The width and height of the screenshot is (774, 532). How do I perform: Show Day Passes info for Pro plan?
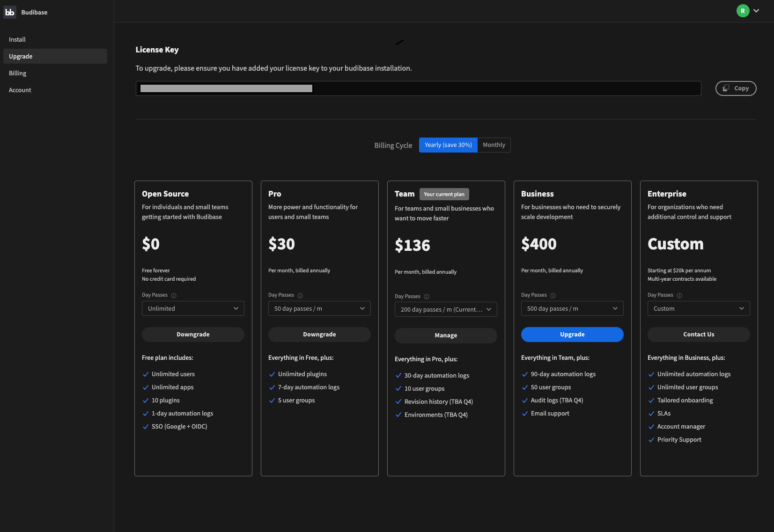300,296
